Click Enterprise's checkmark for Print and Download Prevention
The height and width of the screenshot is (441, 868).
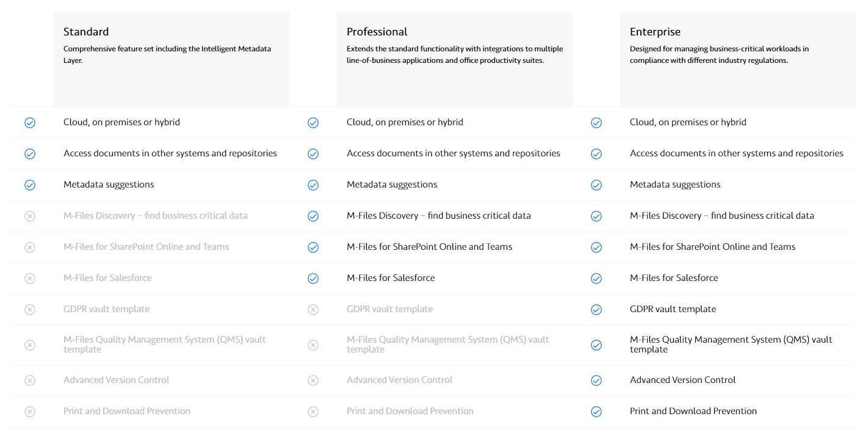click(x=596, y=412)
